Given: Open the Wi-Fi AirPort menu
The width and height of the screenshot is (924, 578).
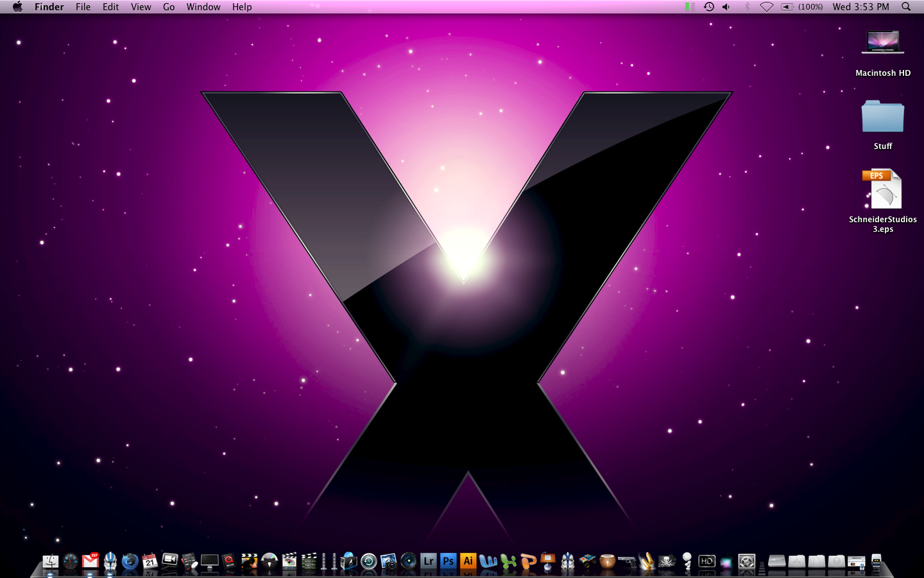Looking at the screenshot, I should coord(767,6).
